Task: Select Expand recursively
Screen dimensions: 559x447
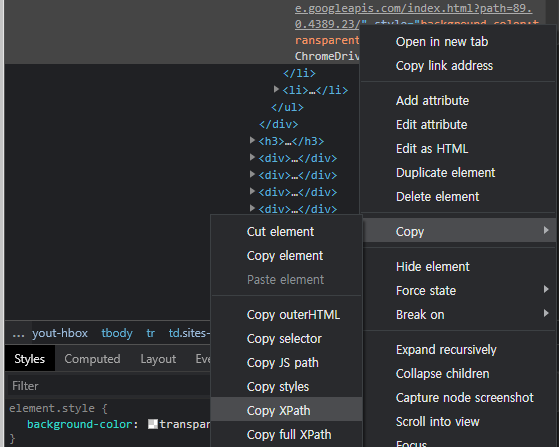Action: [446, 350]
